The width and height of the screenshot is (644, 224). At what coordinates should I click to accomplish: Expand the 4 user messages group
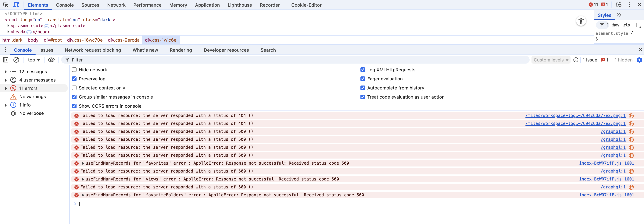[x=6, y=80]
